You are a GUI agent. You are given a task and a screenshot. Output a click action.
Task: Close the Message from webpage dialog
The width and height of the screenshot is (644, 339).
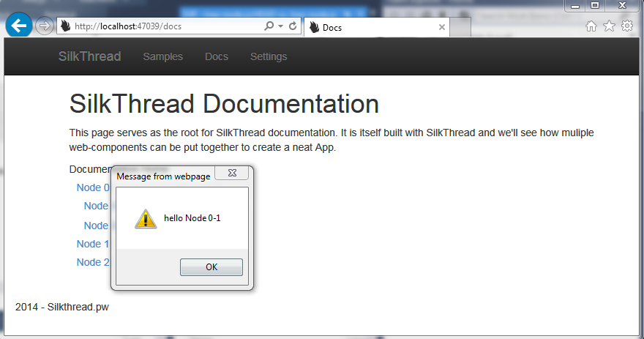[231, 174]
